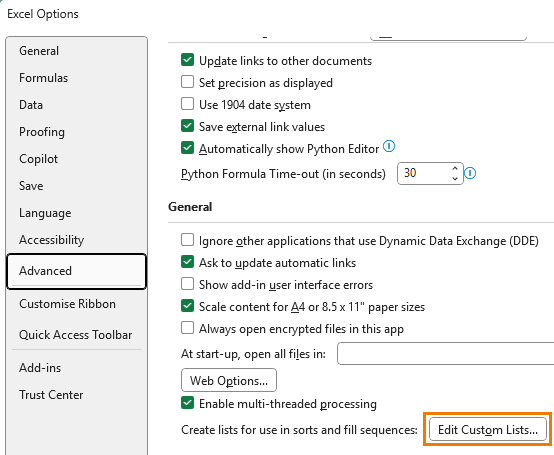Check Always open encrypted files in this app

[187, 328]
